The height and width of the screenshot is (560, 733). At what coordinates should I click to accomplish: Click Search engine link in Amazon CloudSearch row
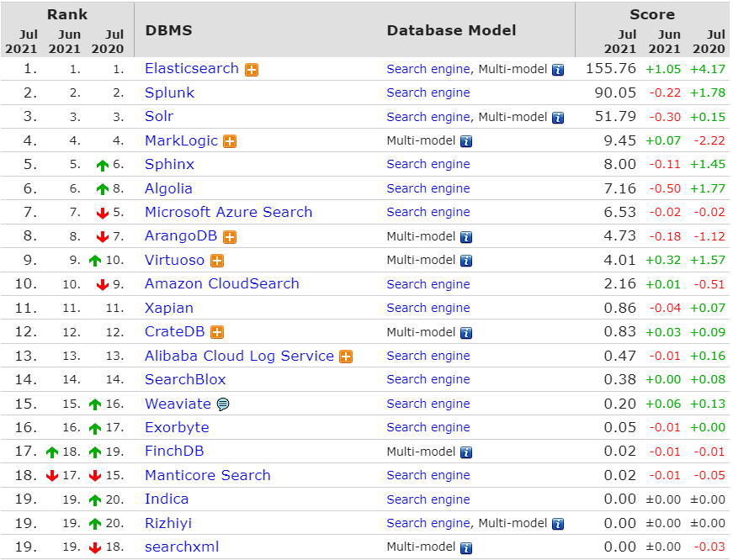[x=428, y=284]
